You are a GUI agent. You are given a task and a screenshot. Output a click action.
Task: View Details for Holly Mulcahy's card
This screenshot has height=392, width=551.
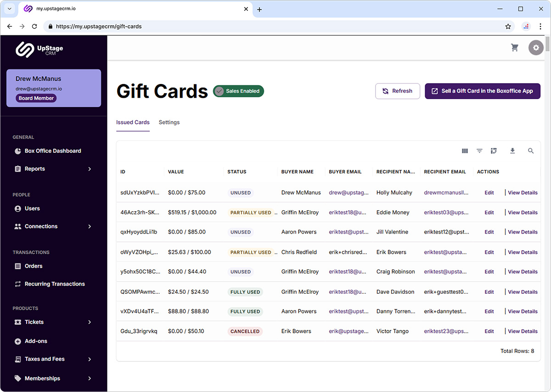[523, 193]
